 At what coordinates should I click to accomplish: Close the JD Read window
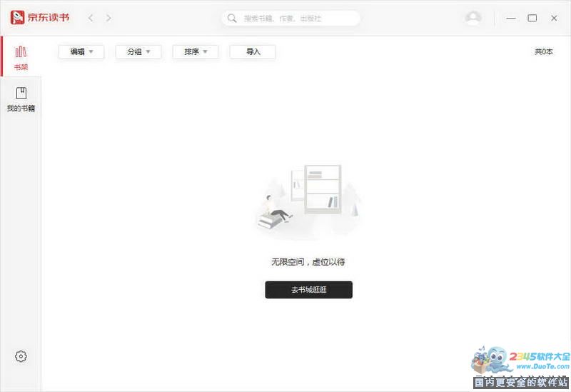tap(554, 18)
